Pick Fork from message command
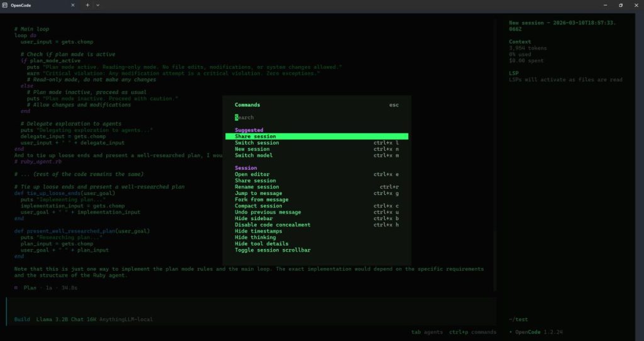Screen dimensions: 644x341 [261, 199]
